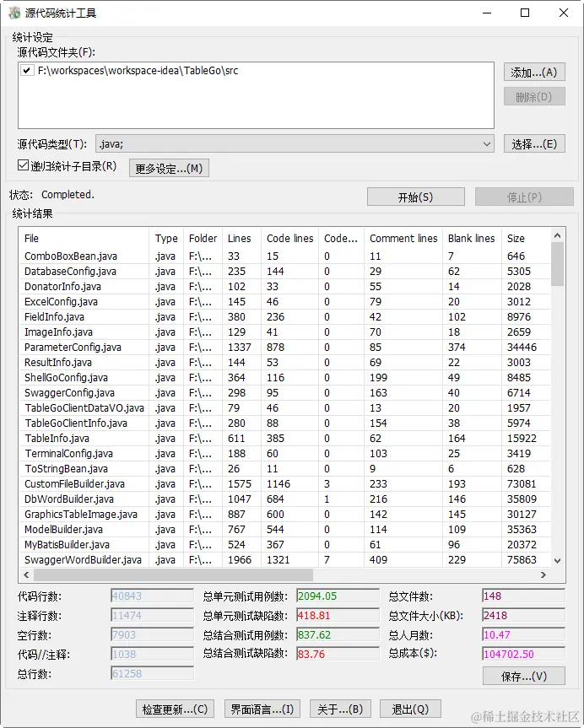Select the SwaggerConfig.java row
This screenshot has height=728, width=584.
[284, 393]
